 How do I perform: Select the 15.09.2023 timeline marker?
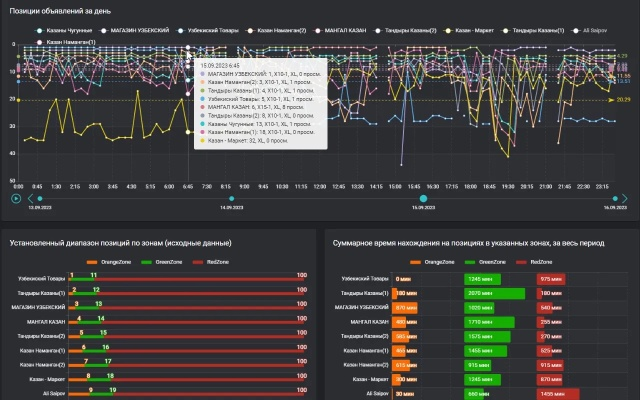(x=424, y=198)
